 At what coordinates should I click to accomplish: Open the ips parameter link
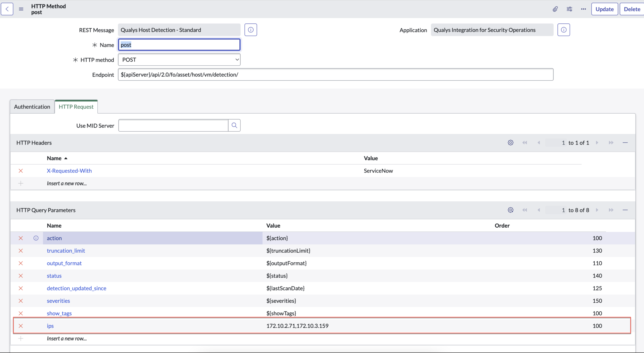(x=50, y=326)
